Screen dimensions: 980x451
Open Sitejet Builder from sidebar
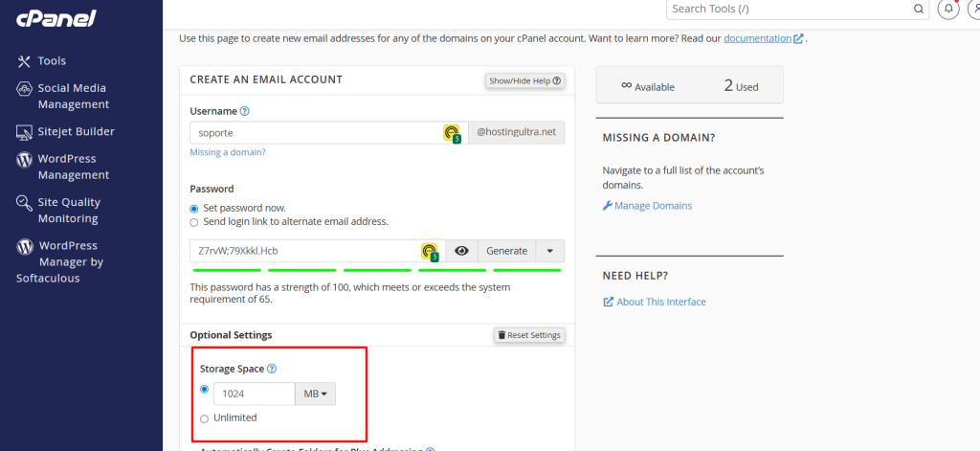(x=76, y=131)
